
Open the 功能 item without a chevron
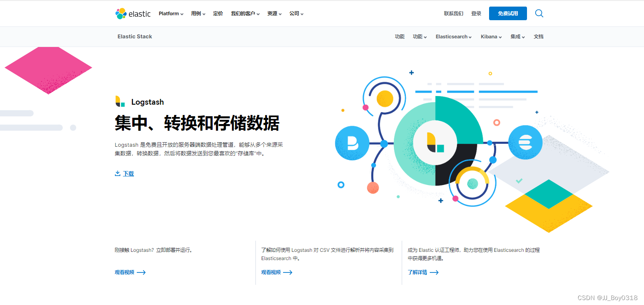coord(400,37)
